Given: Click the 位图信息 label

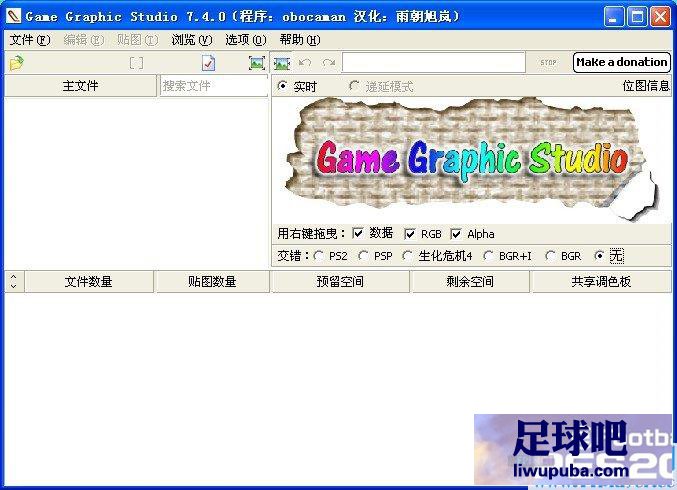Looking at the screenshot, I should coord(646,86).
